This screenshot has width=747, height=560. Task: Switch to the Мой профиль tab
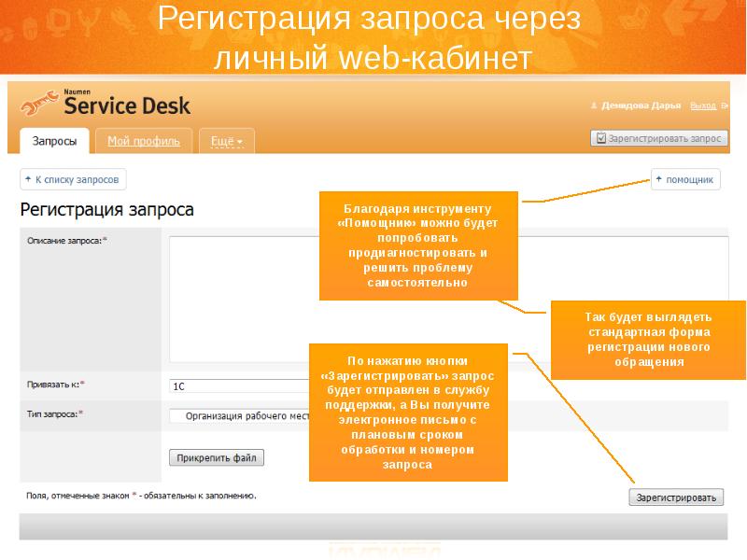click(143, 141)
